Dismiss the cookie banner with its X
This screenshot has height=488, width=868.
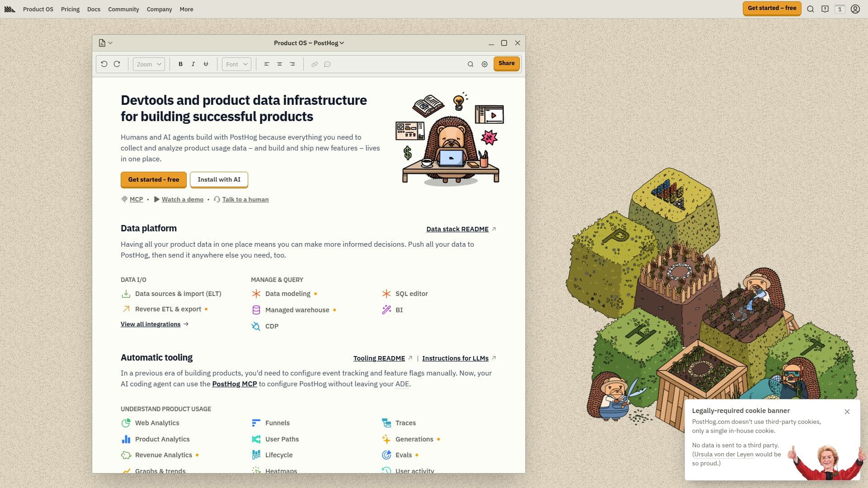coord(847,412)
